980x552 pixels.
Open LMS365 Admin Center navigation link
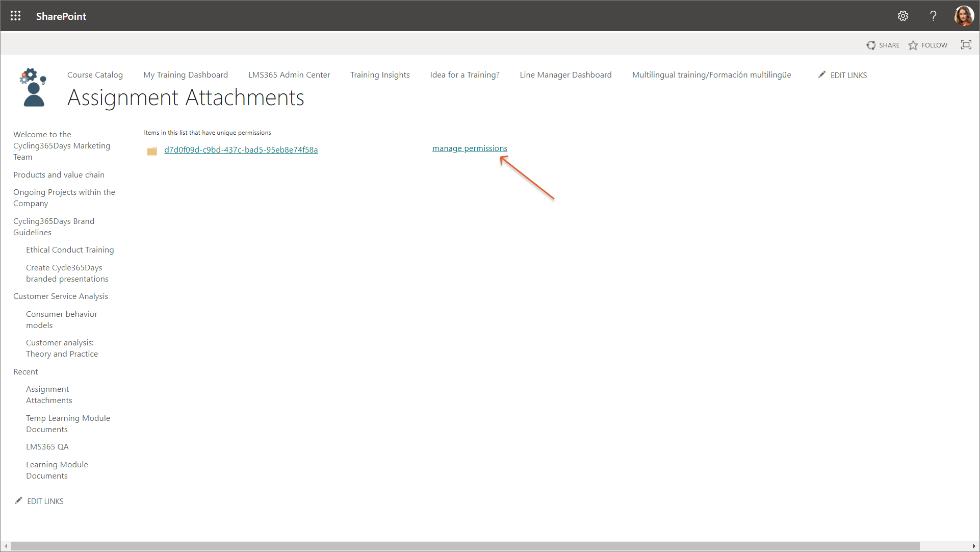(289, 75)
